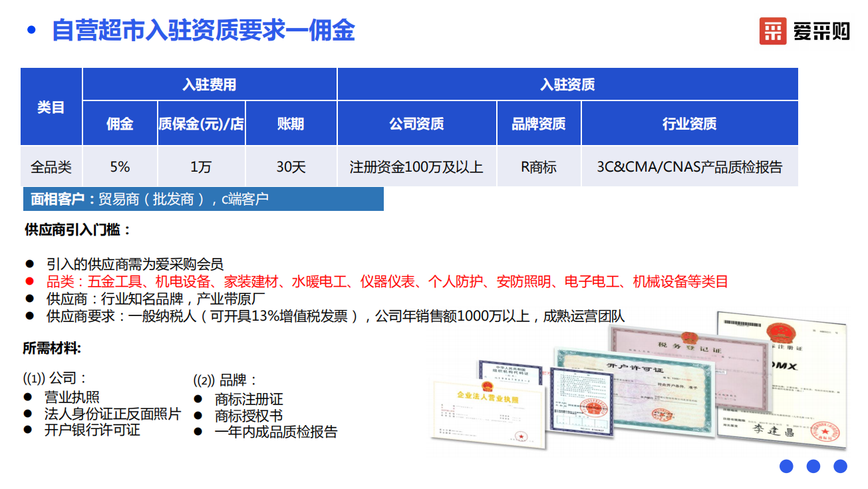Click the 商标注册证 bullet item
Viewport: 868px width, 489px height.
coord(249,399)
